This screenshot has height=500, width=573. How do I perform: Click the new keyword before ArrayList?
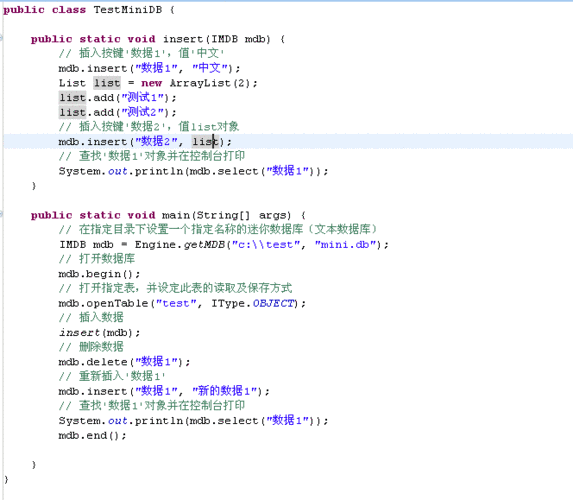pyautogui.click(x=151, y=83)
